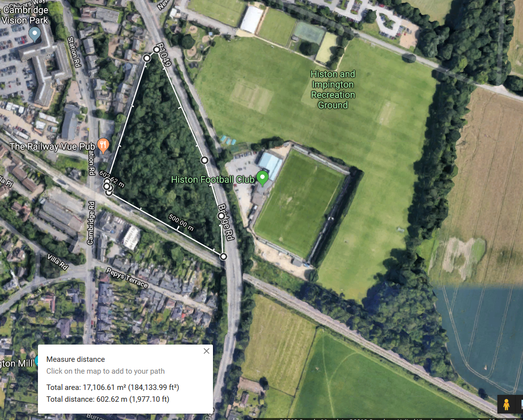Click the 500.00 m distance label

pos(181,222)
